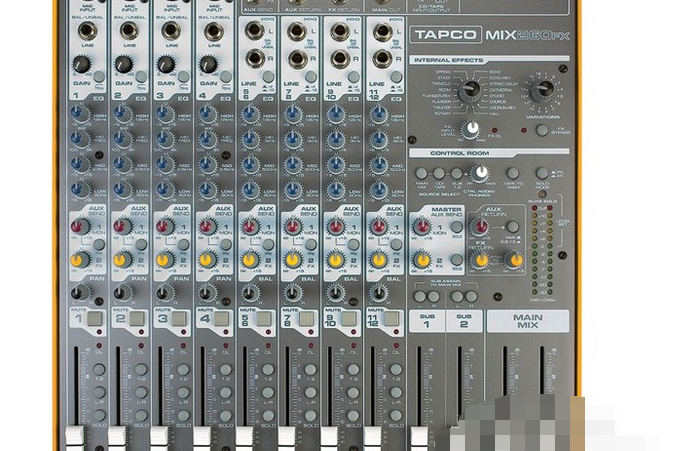Click channel 1 yellow aux 2 FX knob
Screen dimensions: 677x451
(x=78, y=260)
